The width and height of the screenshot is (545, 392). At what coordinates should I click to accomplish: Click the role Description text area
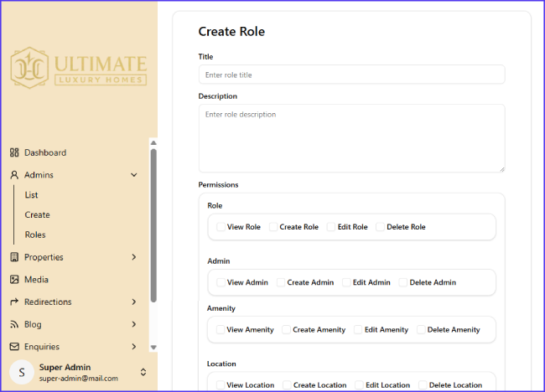click(x=352, y=138)
